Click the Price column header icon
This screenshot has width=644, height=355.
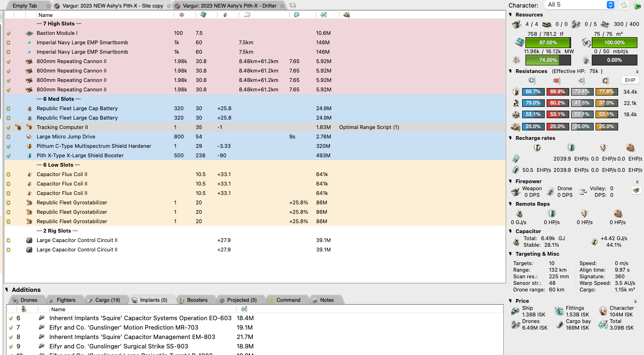(324, 15)
